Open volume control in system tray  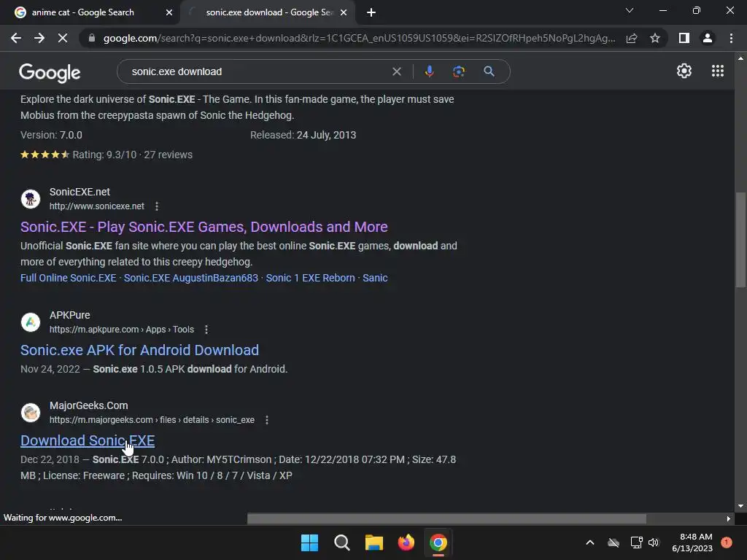(x=654, y=542)
